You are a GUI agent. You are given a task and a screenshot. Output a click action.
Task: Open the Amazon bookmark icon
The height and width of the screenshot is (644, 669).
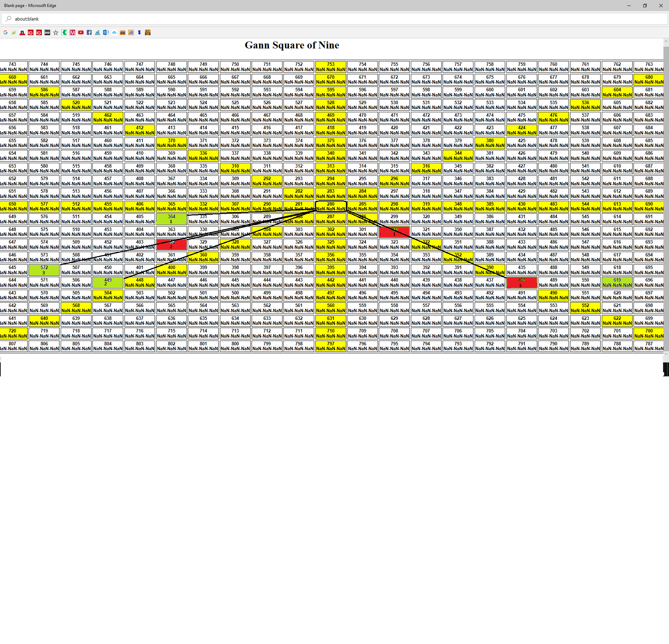(x=131, y=32)
